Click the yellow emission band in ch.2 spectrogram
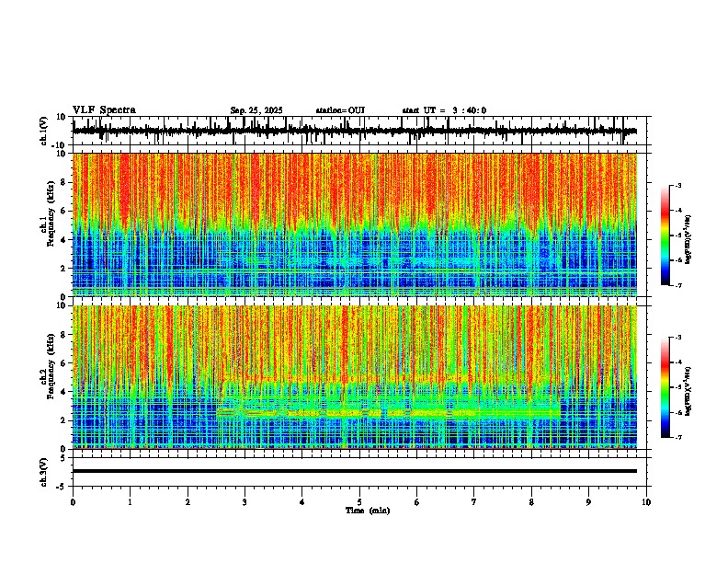This screenshot has height=563, width=728. tap(390, 412)
